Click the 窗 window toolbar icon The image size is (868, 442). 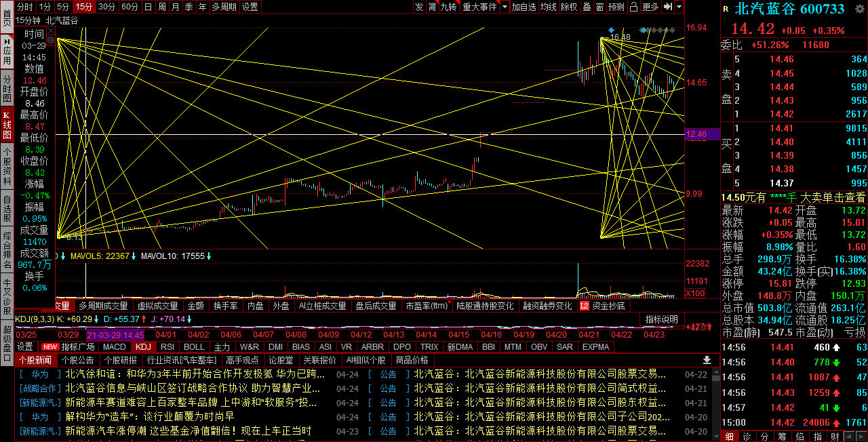tap(599, 7)
